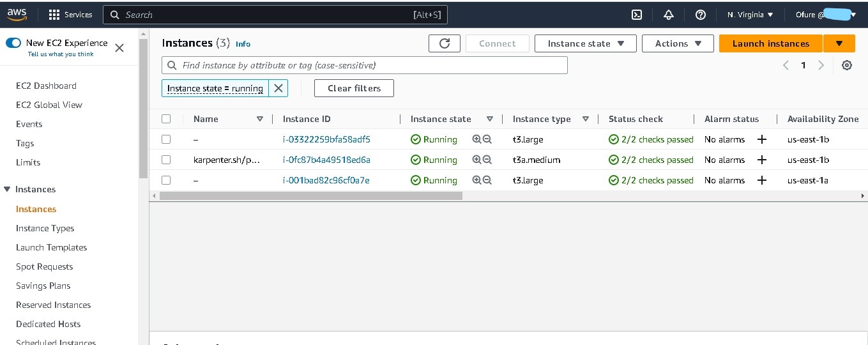Open Reserved Instances page
The height and width of the screenshot is (345, 868).
[x=53, y=305]
